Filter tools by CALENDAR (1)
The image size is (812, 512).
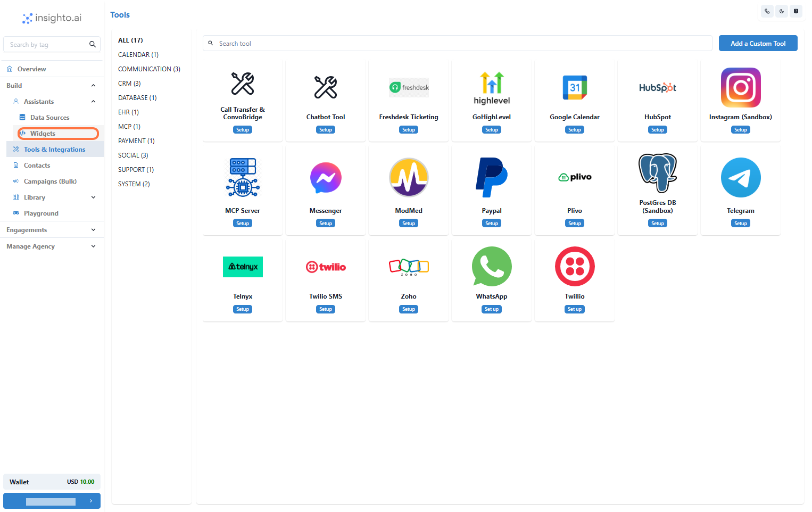[x=138, y=55]
